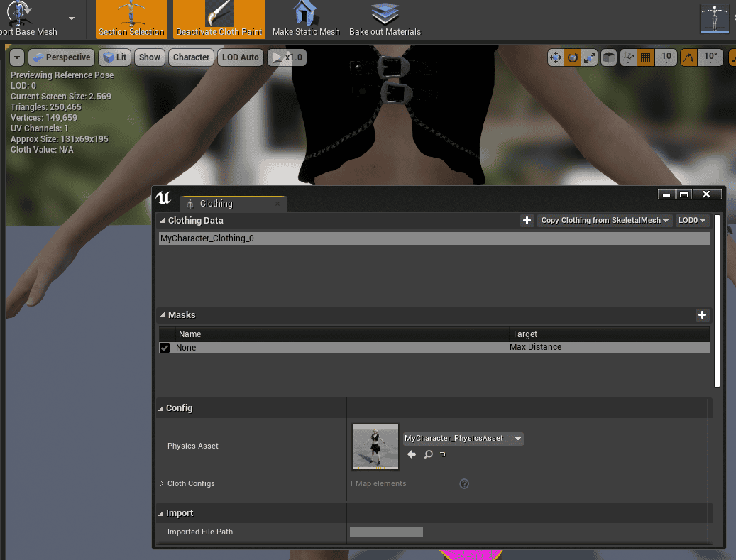
Task: Open the MyCharacter_PhysicsAsset picker dropdown
Action: [x=518, y=439]
